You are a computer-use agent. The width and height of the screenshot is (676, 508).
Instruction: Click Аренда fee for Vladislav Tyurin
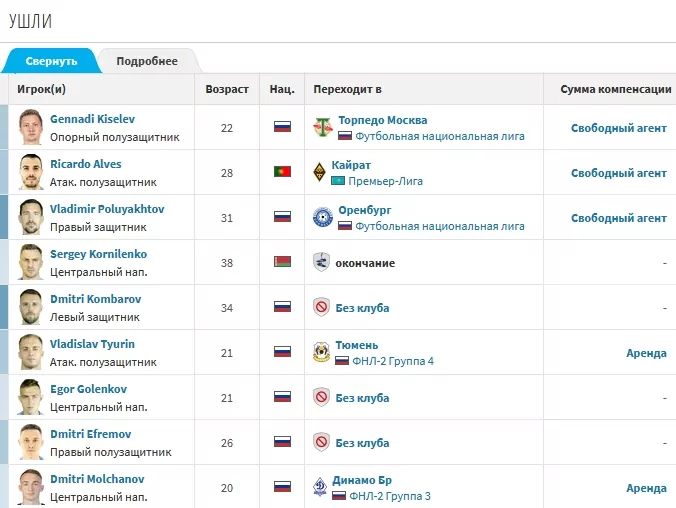646,353
